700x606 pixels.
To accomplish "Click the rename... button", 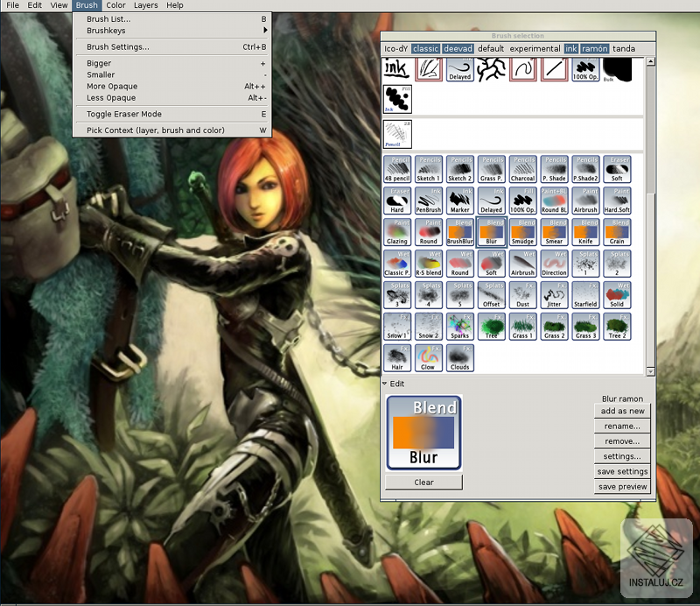I will coord(622,426).
